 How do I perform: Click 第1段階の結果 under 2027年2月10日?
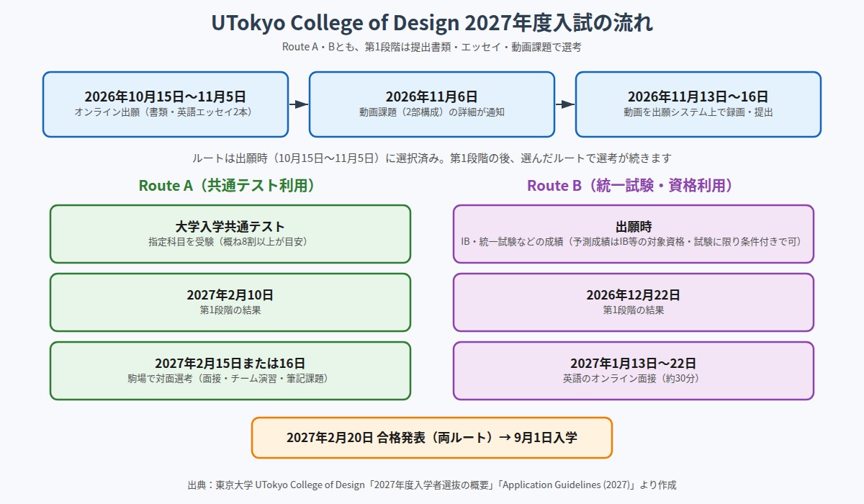pyautogui.click(x=230, y=310)
